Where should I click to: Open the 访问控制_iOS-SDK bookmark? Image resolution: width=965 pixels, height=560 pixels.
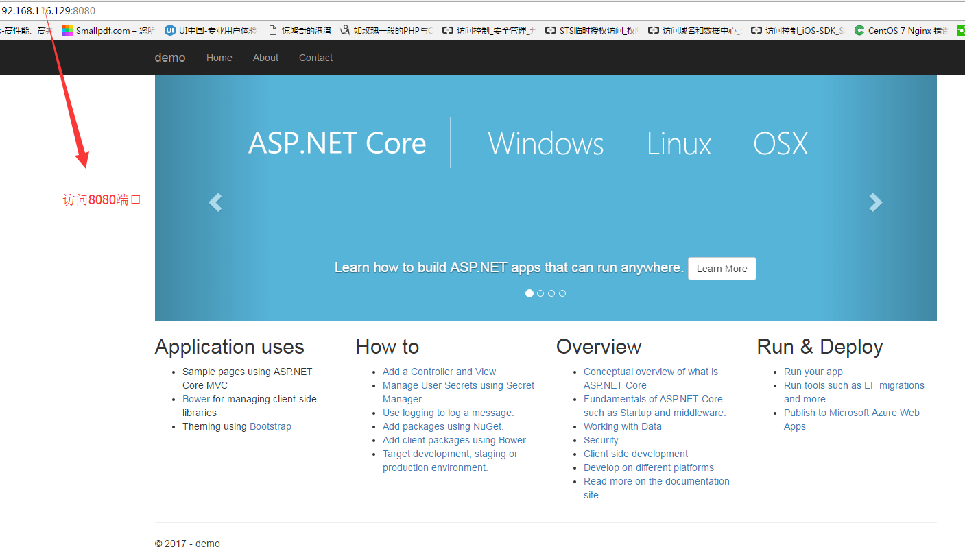[x=797, y=29]
